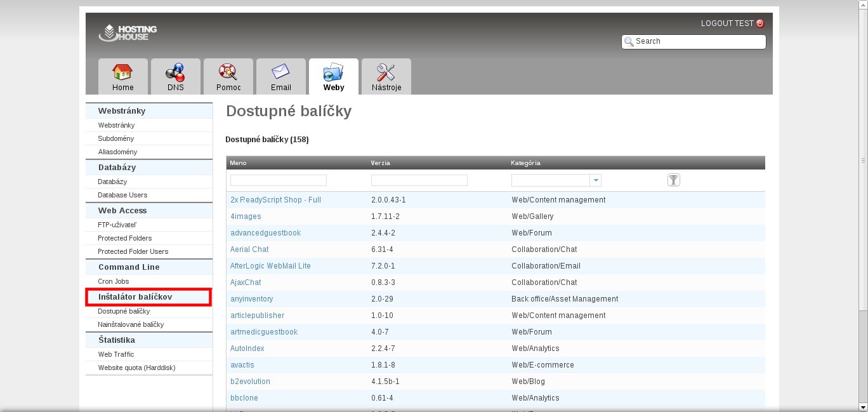Sort the table by Meno column header

click(x=239, y=163)
